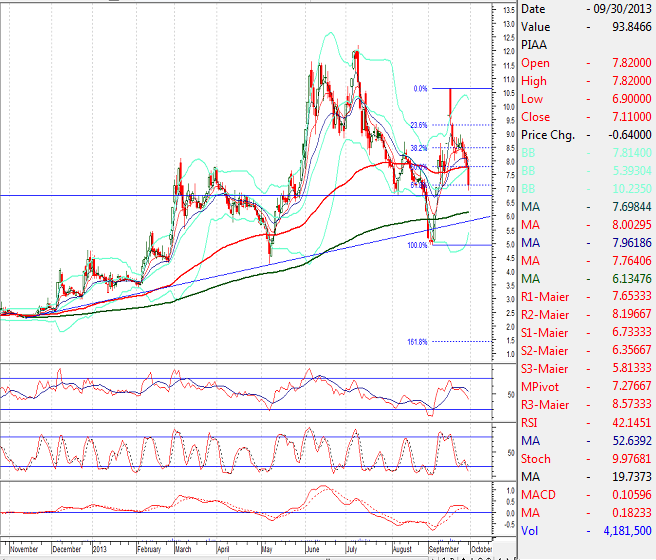Image resolution: width=656 pixels, height=560 pixels.
Task: Click the BB value 10.2350 row
Action: click(586, 189)
